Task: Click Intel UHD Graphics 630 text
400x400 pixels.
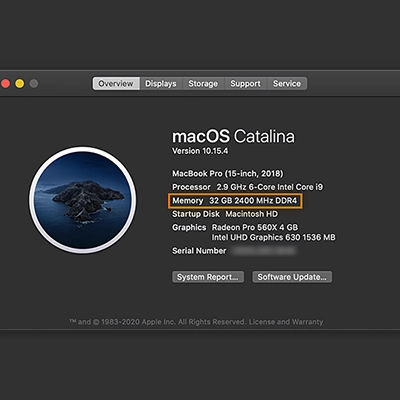Action: tap(274, 237)
